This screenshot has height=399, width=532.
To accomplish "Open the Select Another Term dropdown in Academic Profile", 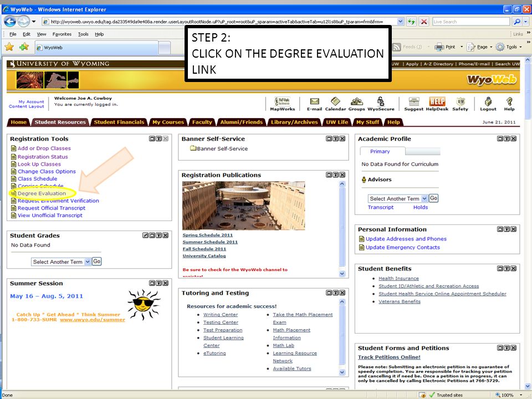I will pos(424,198).
